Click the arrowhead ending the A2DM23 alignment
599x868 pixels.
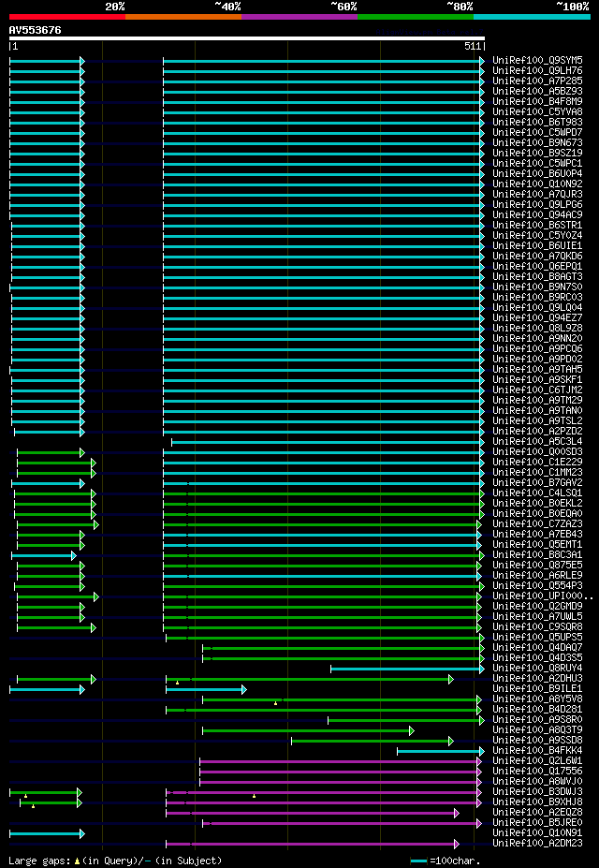[457, 845]
